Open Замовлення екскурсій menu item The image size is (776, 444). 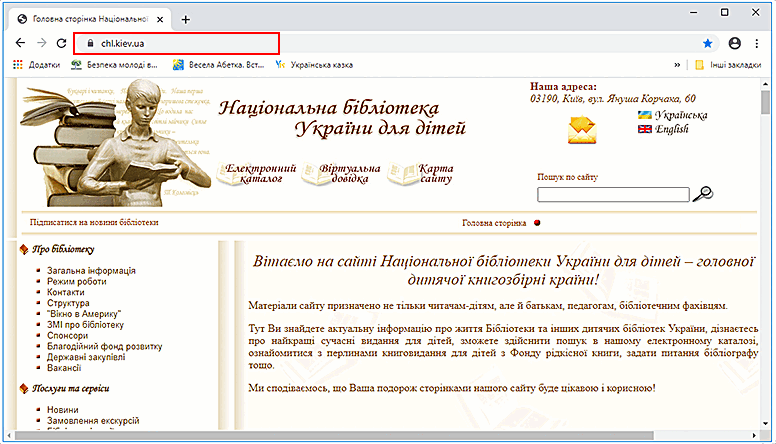pyautogui.click(x=93, y=421)
